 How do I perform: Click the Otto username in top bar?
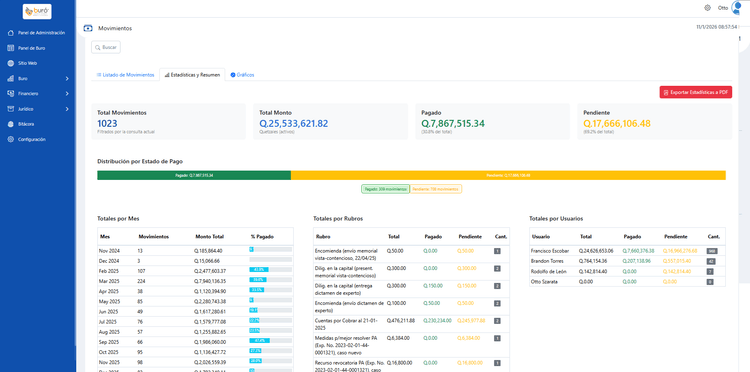pyautogui.click(x=723, y=8)
